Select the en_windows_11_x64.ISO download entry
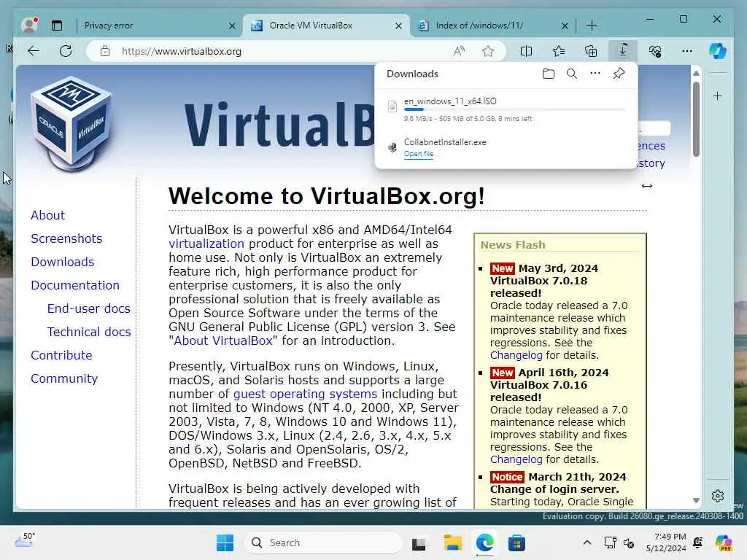Image resolution: width=747 pixels, height=560 pixels. coord(506,109)
